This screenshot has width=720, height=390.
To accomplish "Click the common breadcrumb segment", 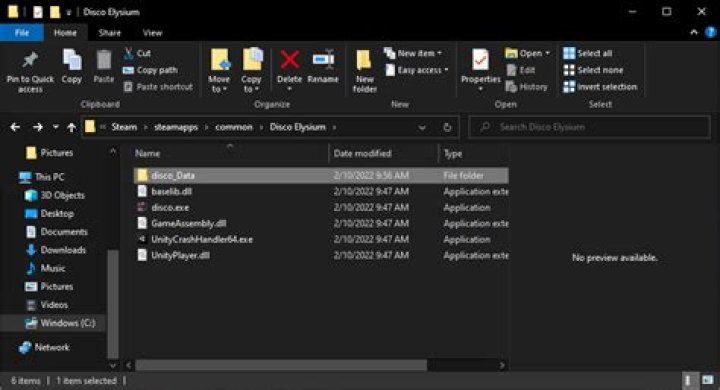I will [234, 127].
